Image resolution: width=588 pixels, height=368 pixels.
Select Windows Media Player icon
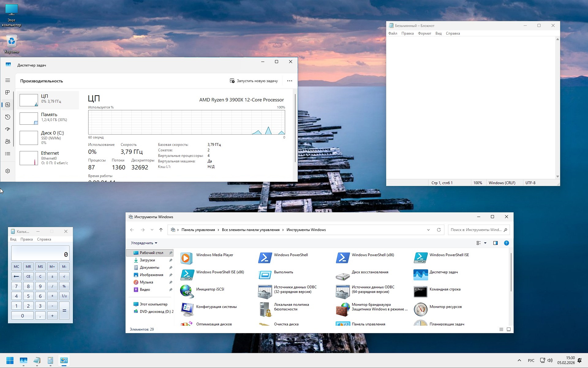(187, 258)
